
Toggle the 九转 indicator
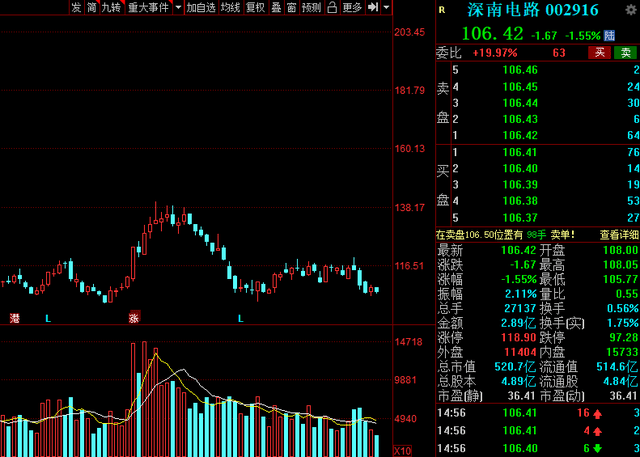(110, 8)
